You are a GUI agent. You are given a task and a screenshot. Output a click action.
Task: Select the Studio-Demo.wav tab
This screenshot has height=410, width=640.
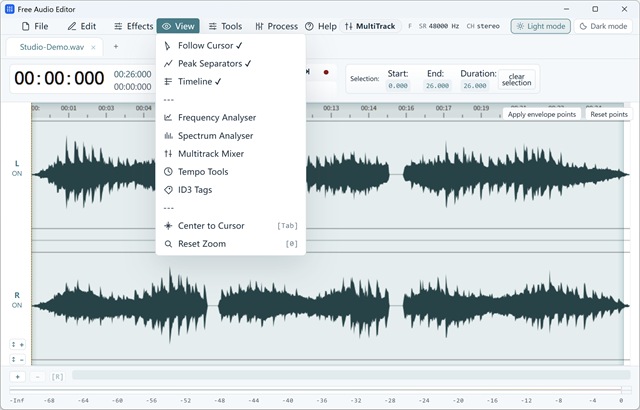[52, 47]
